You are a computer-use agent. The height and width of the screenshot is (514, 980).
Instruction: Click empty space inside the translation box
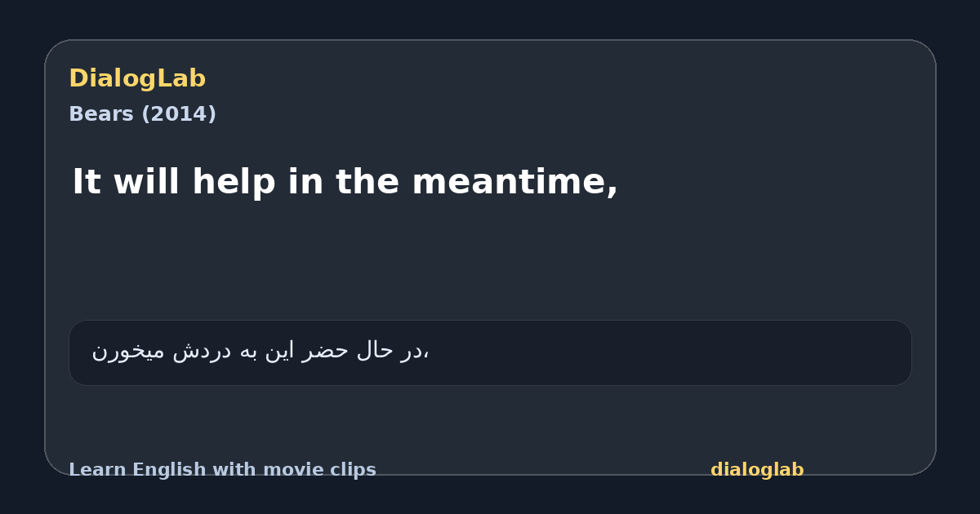point(670,352)
